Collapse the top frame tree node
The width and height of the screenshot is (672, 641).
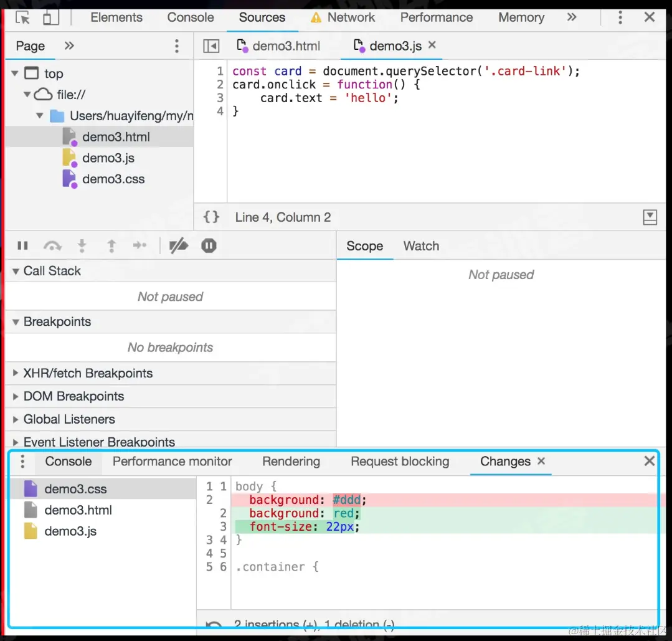[x=15, y=74]
